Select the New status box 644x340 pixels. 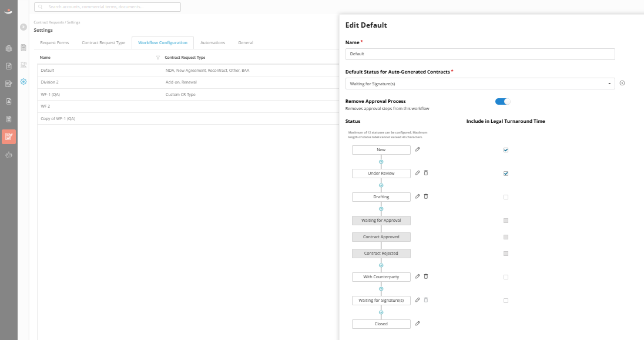click(381, 150)
